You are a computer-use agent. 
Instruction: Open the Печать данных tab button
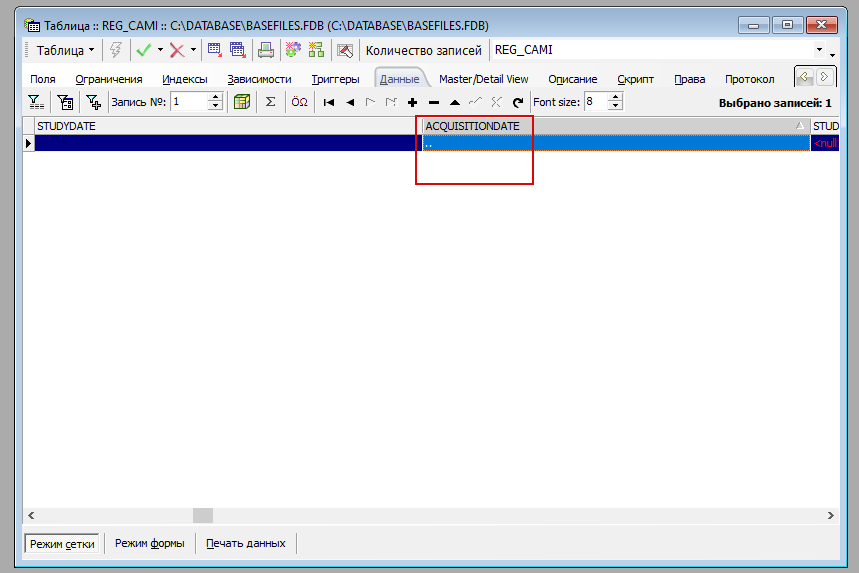click(245, 543)
